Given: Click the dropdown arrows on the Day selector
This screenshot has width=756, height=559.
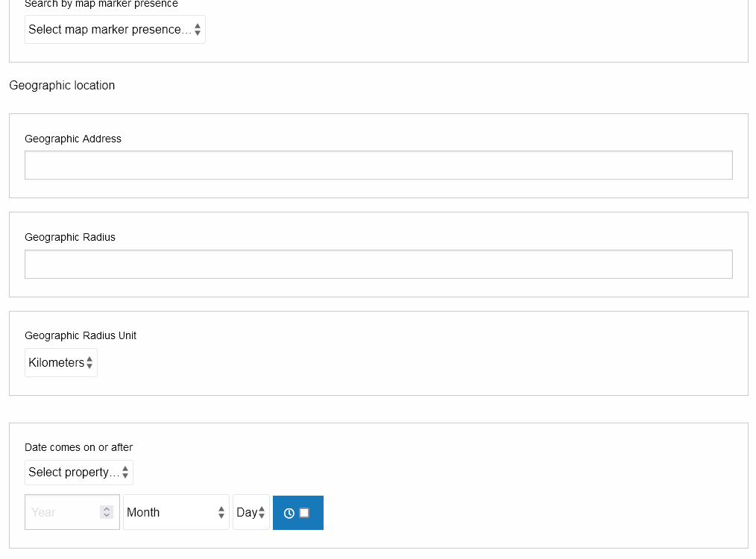Looking at the screenshot, I should click(x=263, y=512).
